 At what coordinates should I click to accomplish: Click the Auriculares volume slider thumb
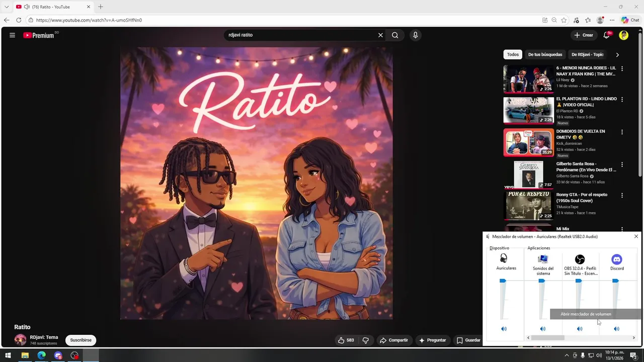503,281
